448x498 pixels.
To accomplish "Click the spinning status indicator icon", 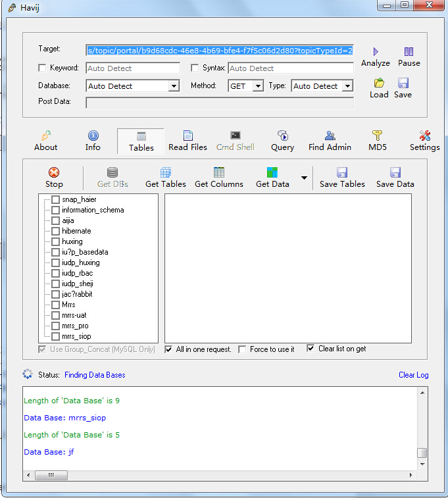I will (x=28, y=374).
